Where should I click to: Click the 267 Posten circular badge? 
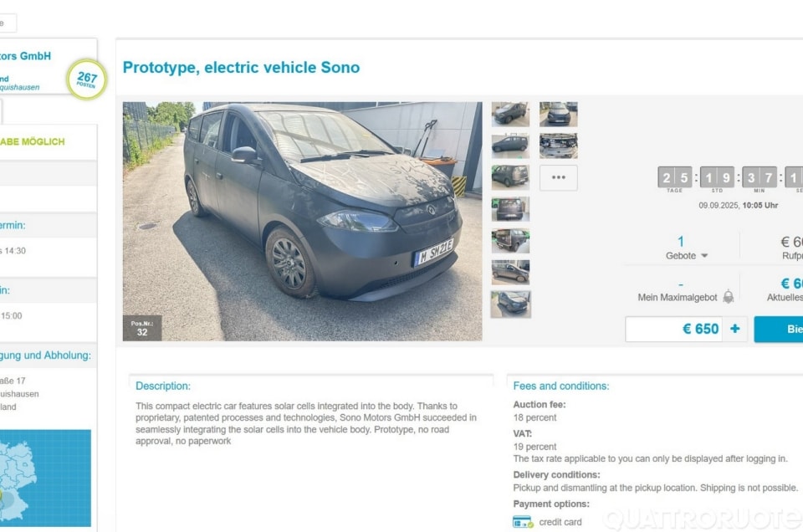pyautogui.click(x=86, y=79)
